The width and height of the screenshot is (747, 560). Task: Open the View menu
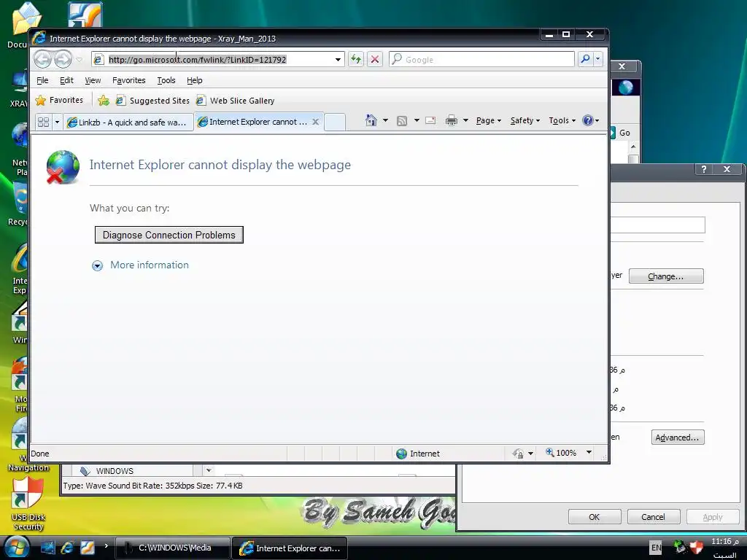pos(93,80)
